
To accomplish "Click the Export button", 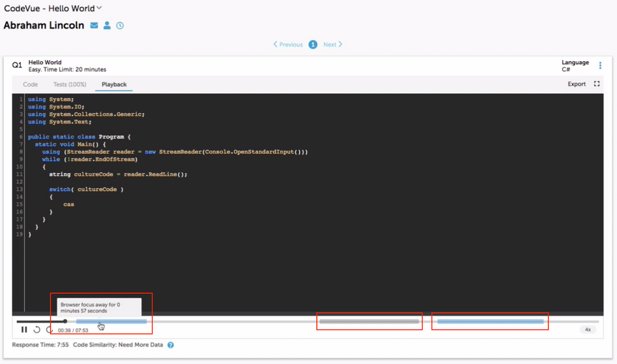I will click(576, 84).
